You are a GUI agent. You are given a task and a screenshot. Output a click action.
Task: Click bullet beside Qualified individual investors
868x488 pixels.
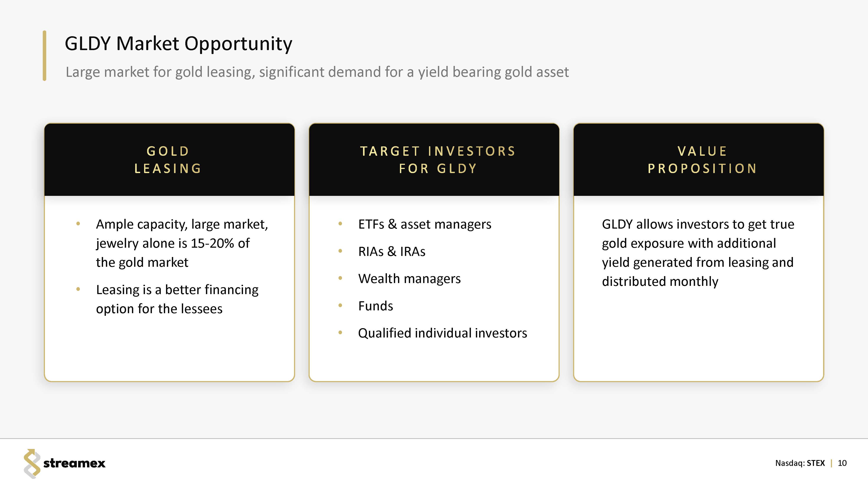point(340,333)
